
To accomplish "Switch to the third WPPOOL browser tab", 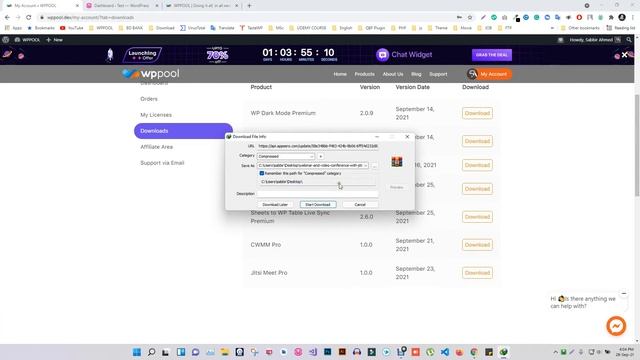I will click(203, 6).
